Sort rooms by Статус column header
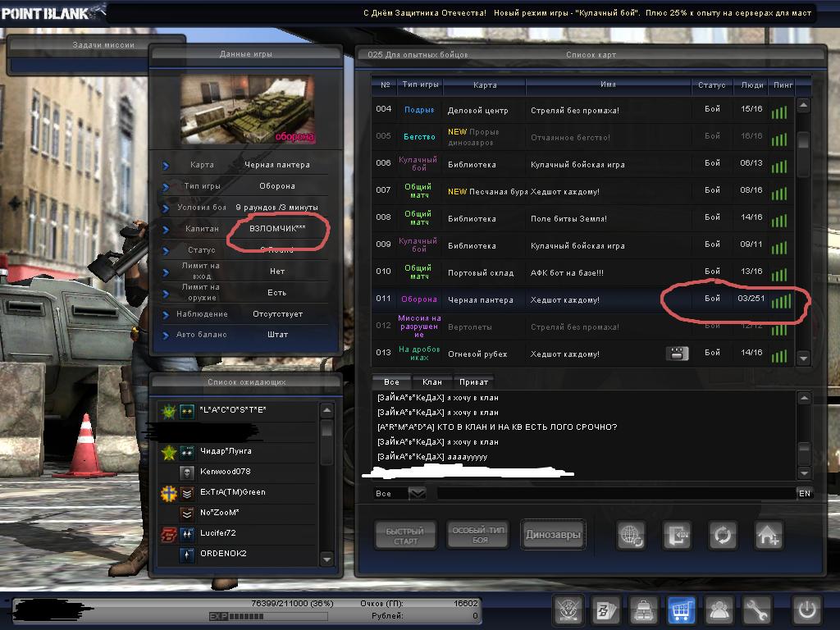The height and width of the screenshot is (630, 840). 712,84
